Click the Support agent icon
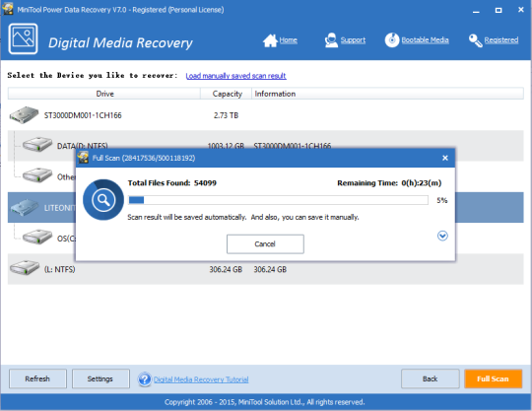Viewport: 532px width, 411px height. 331,40
